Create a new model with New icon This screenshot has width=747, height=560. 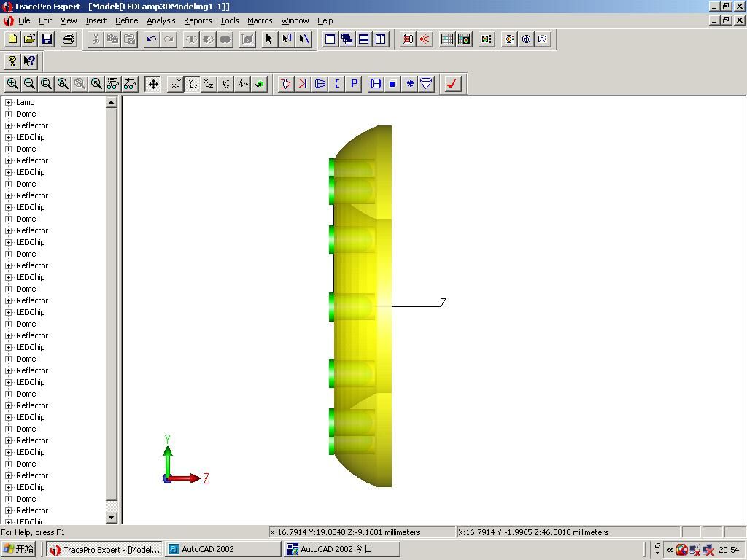(x=12, y=39)
